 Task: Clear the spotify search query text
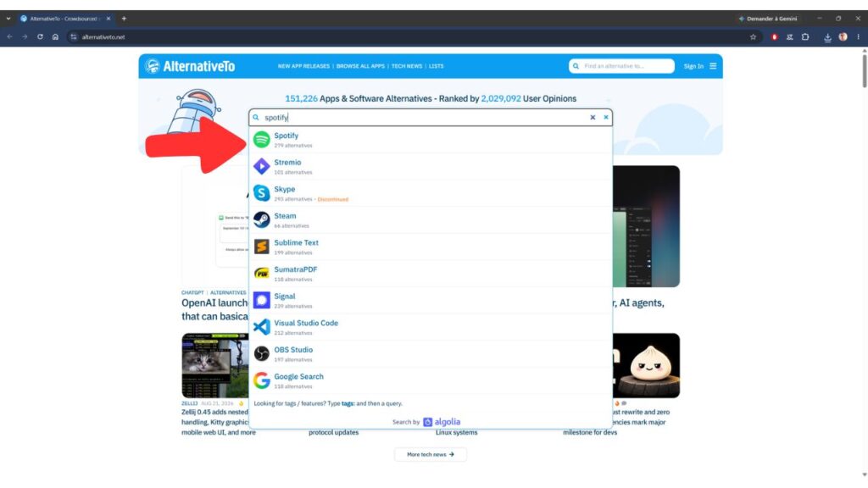593,117
